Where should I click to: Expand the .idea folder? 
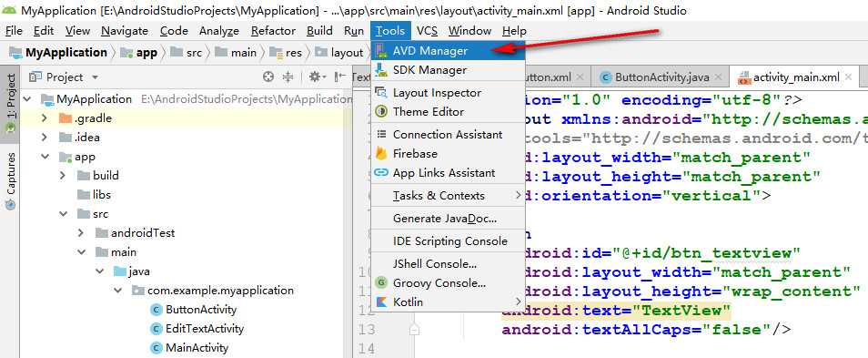tap(45, 138)
